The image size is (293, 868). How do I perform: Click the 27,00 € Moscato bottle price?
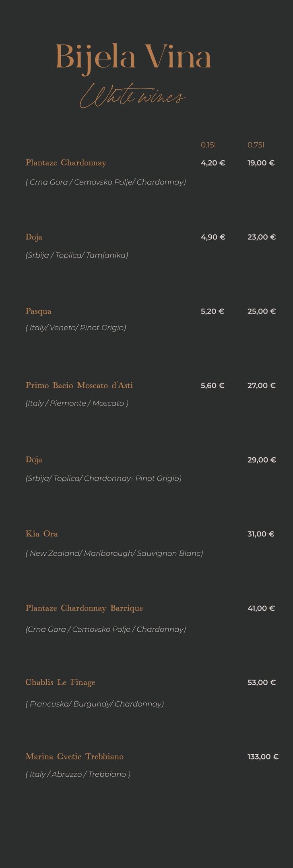tap(261, 385)
